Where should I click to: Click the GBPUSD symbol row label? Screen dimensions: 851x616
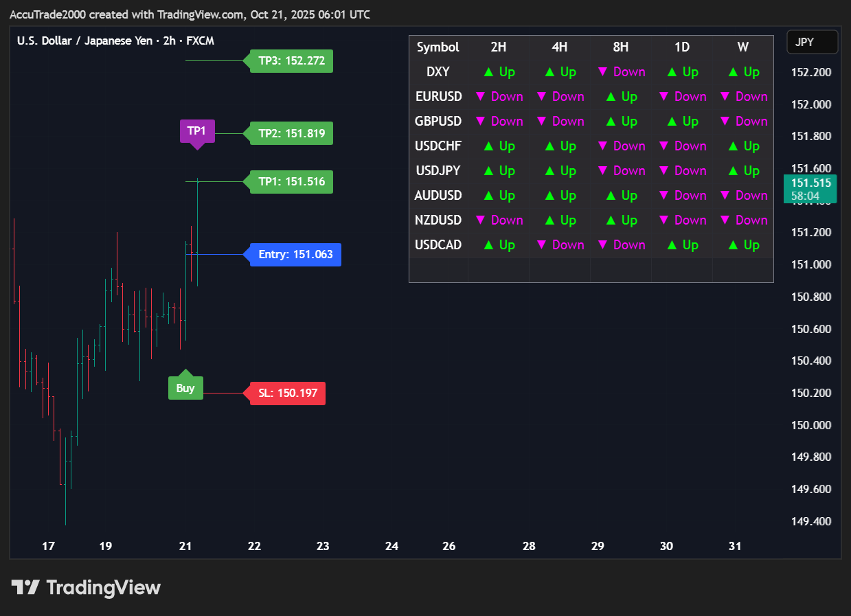pyautogui.click(x=438, y=122)
